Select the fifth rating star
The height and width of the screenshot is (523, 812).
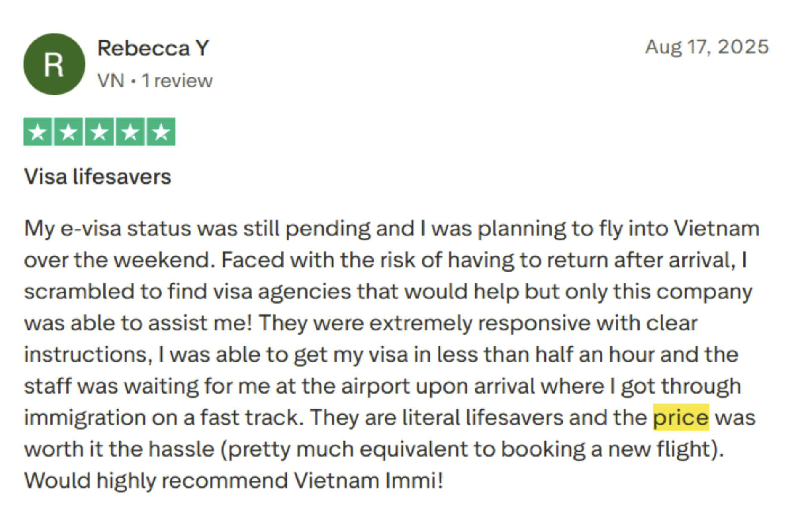coord(161,132)
